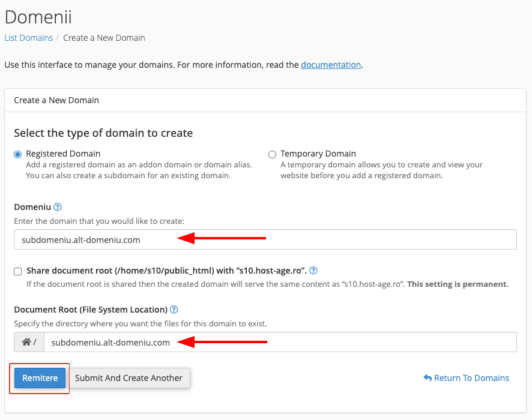The width and height of the screenshot is (532, 420).
Task: Click into the Document Root directory input
Action: [x=280, y=342]
